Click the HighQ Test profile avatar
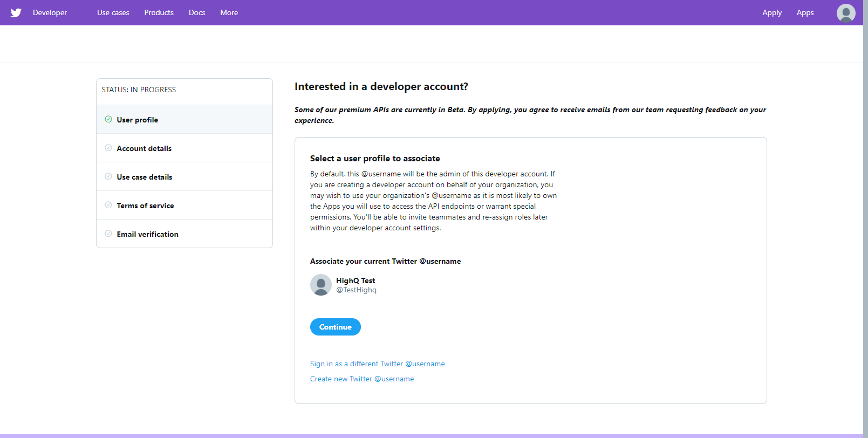 coord(320,285)
